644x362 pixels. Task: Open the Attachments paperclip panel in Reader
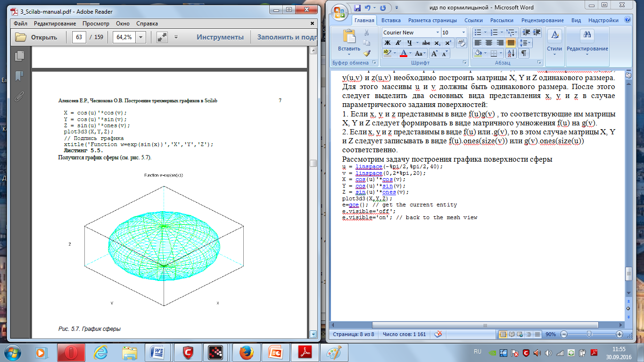tap(19, 96)
